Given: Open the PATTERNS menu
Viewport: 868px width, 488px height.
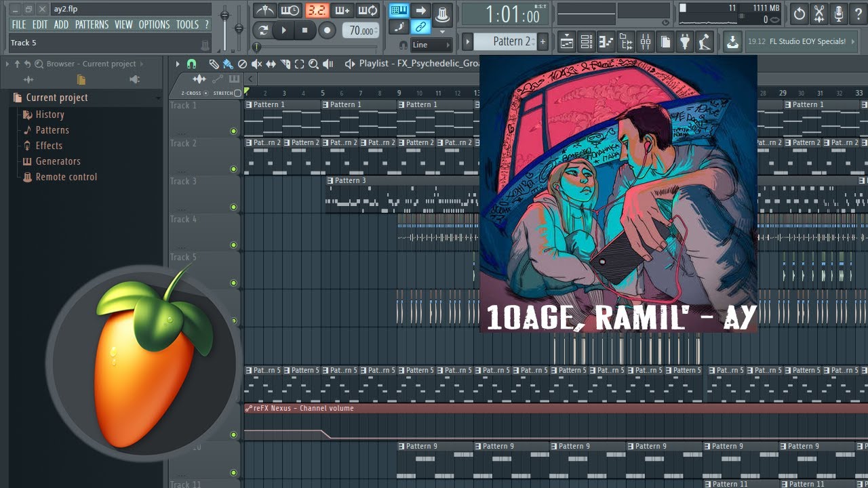Looking at the screenshot, I should pos(92,24).
